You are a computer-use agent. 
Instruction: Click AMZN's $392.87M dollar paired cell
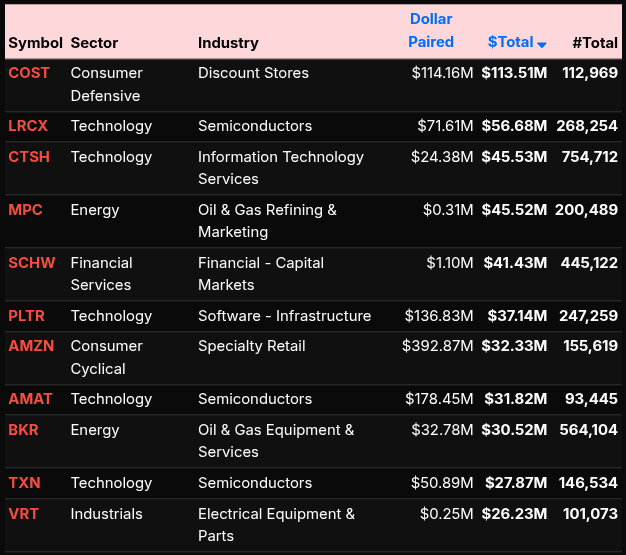[x=437, y=346]
